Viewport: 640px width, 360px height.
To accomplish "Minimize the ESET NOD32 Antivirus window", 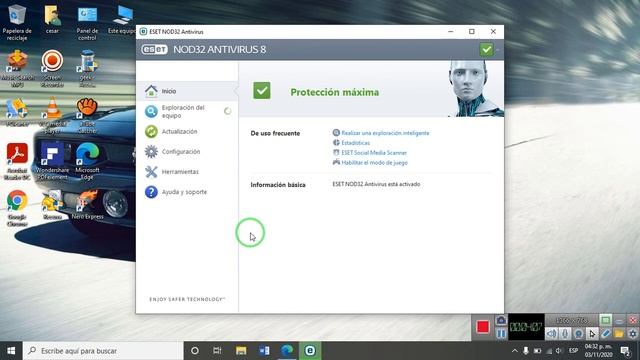I will coord(451,31).
